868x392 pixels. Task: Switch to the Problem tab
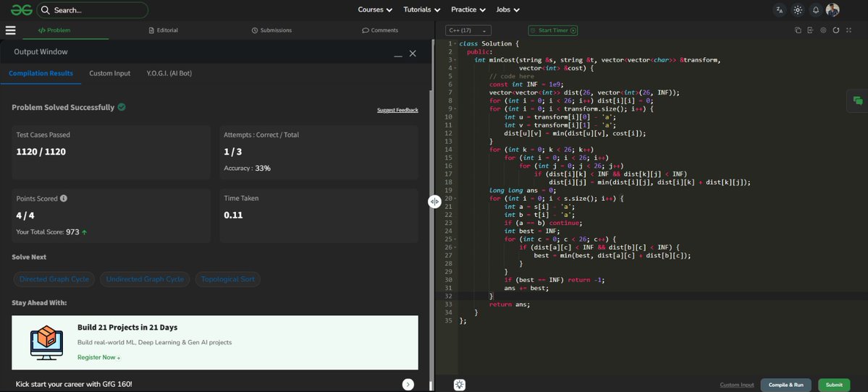click(54, 30)
